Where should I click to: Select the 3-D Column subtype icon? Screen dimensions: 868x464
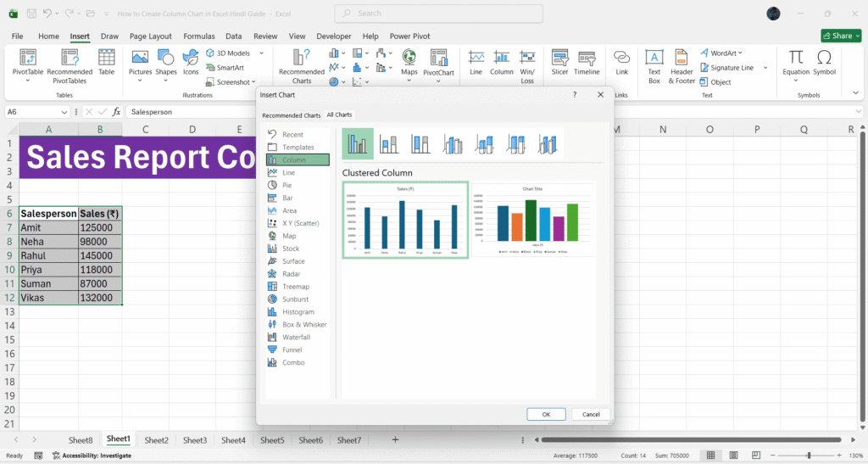click(548, 144)
